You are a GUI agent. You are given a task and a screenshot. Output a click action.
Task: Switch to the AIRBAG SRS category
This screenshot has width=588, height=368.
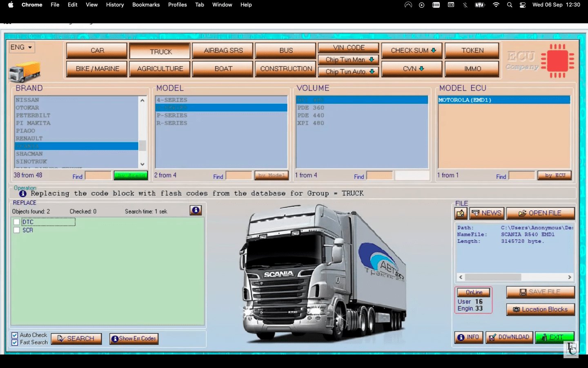[223, 51]
